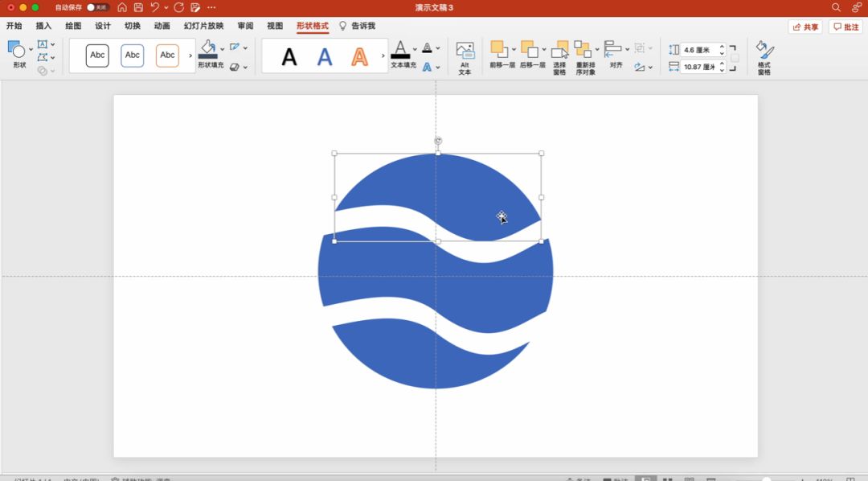Open the 切换 tab
Image resolution: width=868 pixels, height=481 pixels.
[133, 26]
